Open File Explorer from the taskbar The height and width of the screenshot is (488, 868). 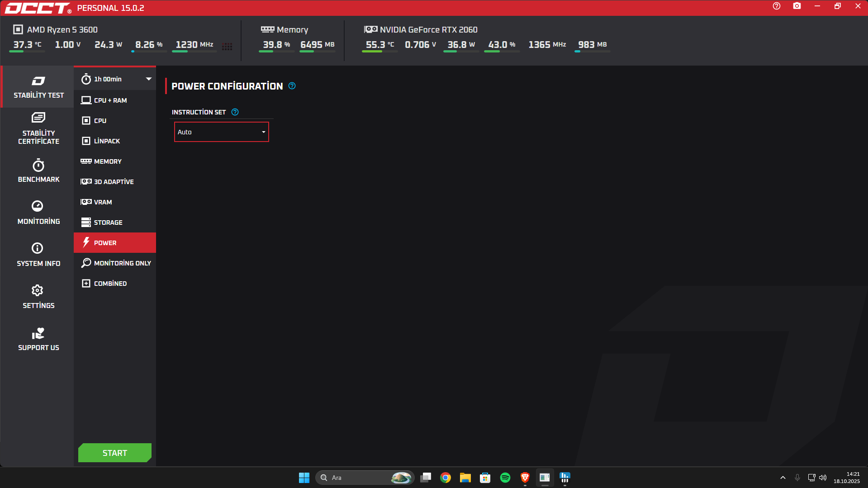[x=465, y=478]
